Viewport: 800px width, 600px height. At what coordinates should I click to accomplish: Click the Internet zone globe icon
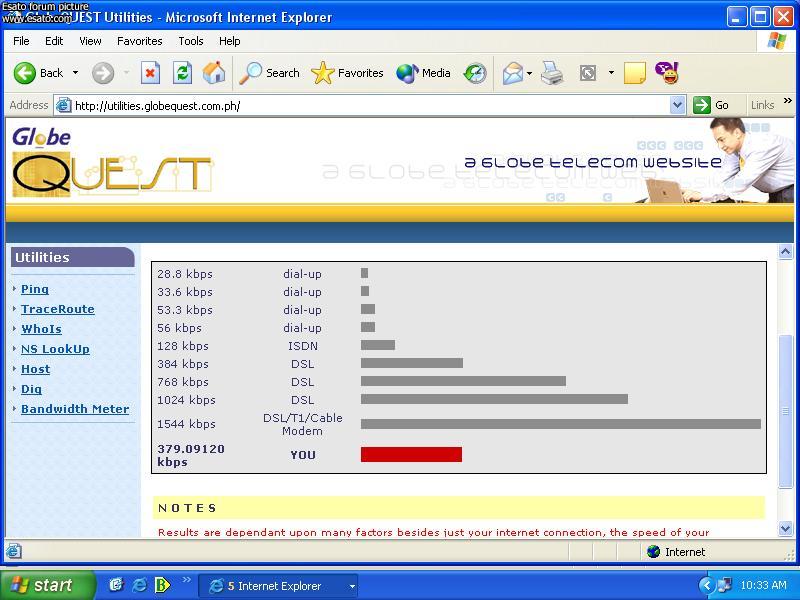click(653, 552)
